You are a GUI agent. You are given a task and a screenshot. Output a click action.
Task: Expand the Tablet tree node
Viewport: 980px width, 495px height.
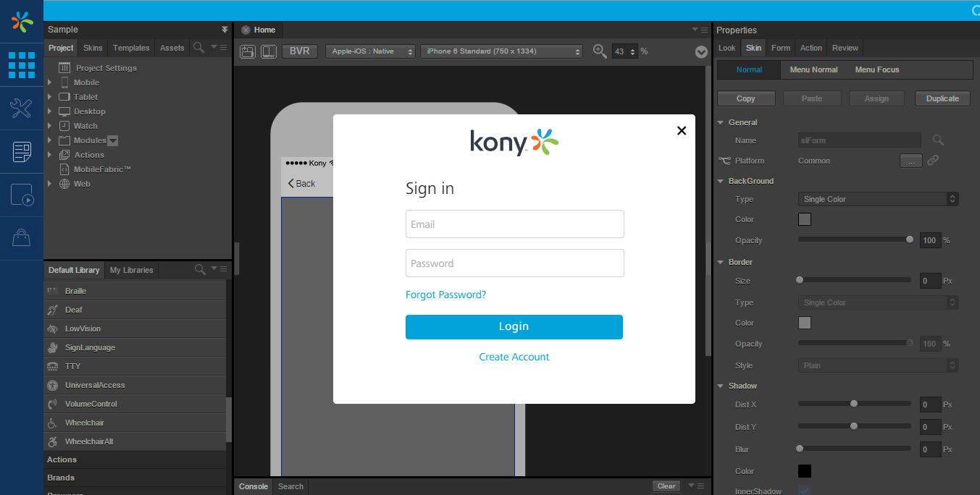[x=49, y=97]
